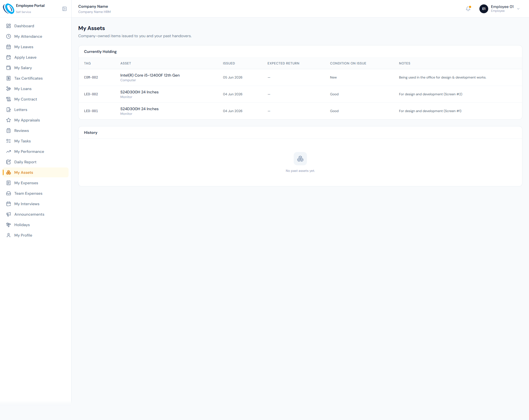Click the My Attendance clock icon

point(9,36)
